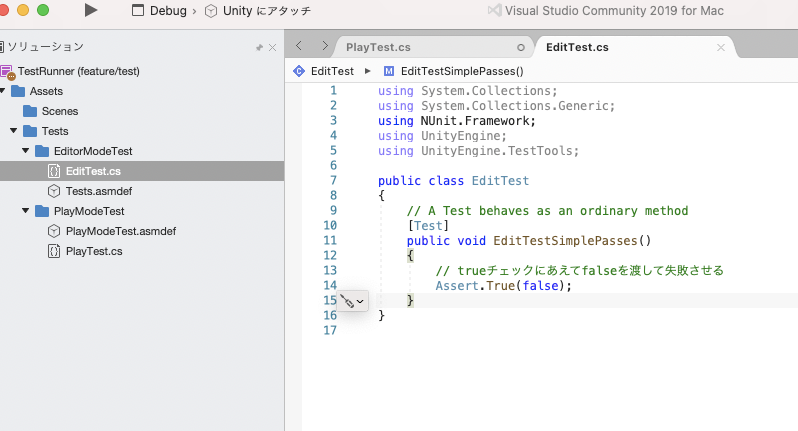Click line number 11 in the gutter
Screen dimensions: 798x431
click(330, 240)
